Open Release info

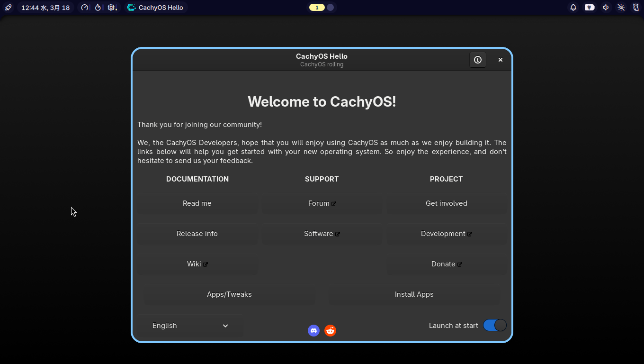(x=197, y=234)
